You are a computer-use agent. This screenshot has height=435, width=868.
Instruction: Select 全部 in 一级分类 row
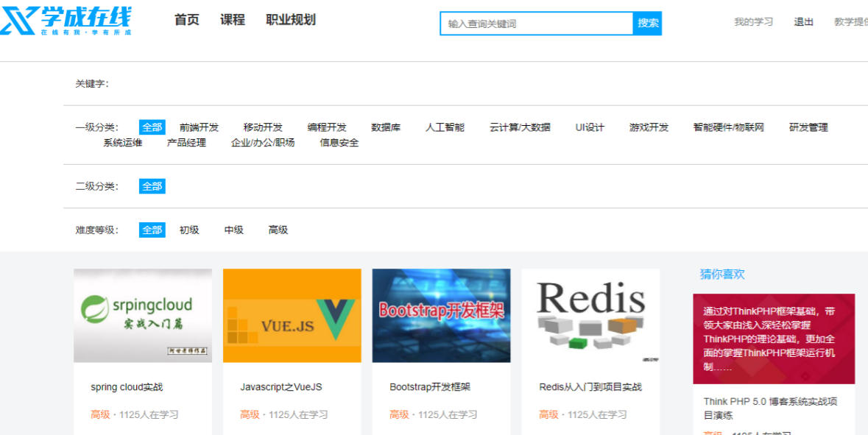point(152,127)
